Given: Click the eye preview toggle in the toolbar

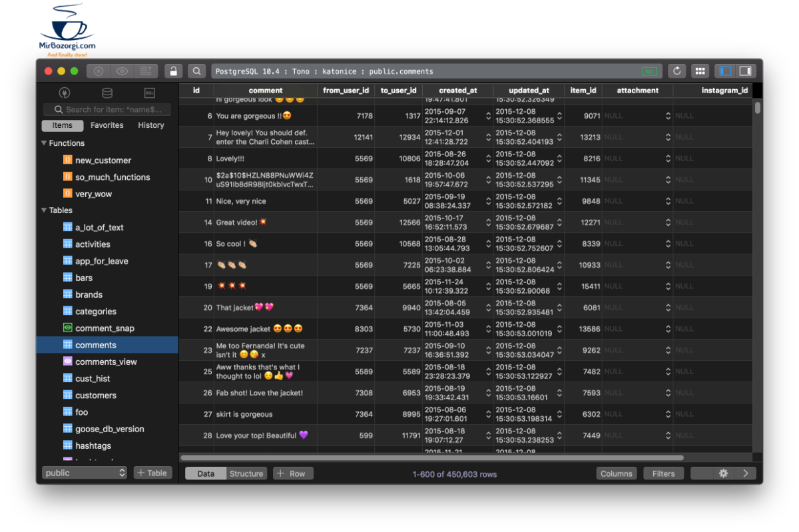Looking at the screenshot, I should click(122, 71).
